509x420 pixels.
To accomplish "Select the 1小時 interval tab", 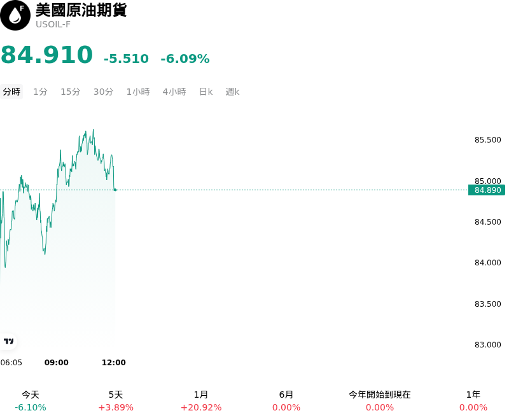I will pos(138,92).
